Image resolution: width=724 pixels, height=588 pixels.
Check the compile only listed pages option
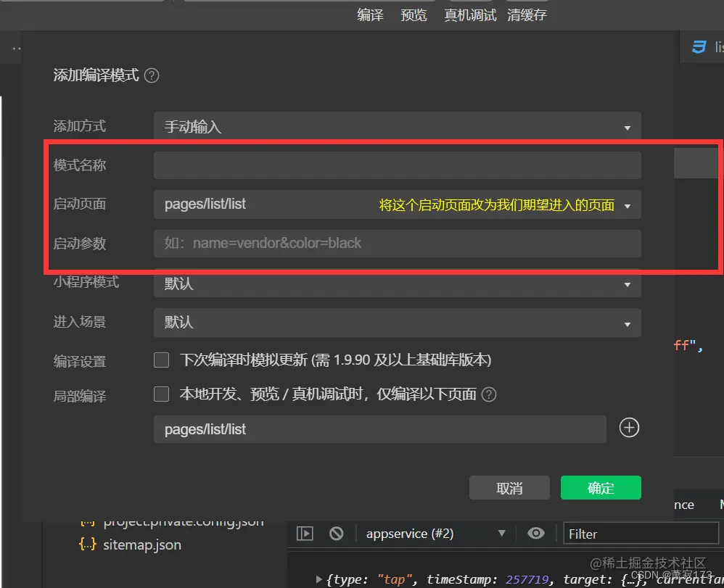pos(161,394)
